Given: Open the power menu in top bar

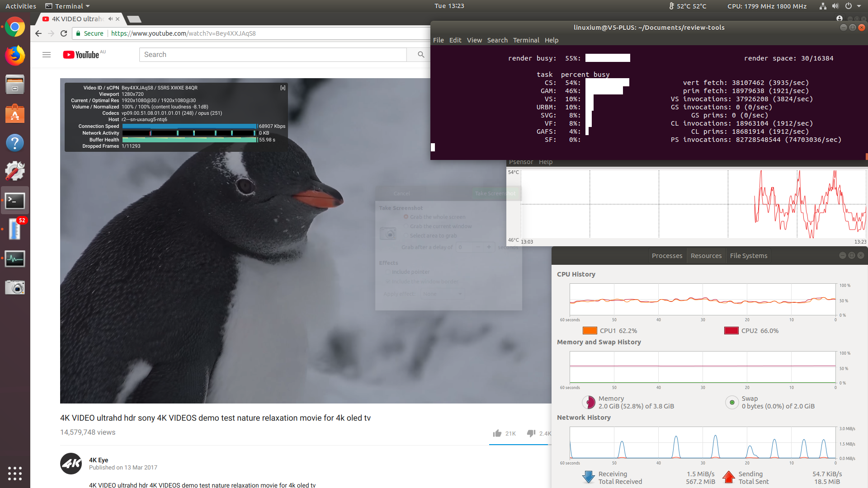Looking at the screenshot, I should (x=848, y=6).
